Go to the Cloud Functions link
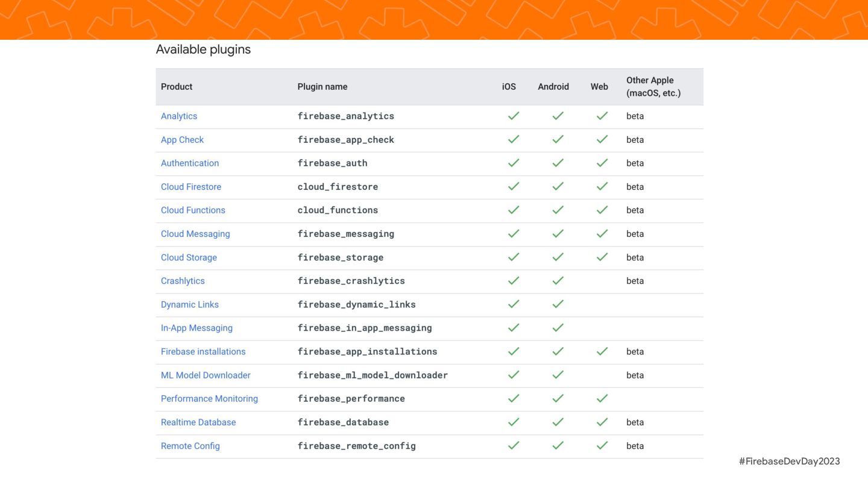868x488 pixels. coord(193,210)
